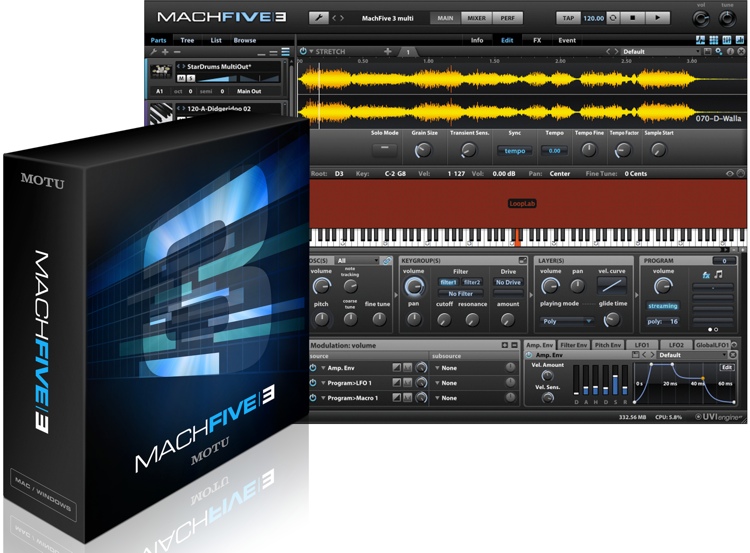Open the No Filter type selector
750x553 pixels.
click(460, 294)
